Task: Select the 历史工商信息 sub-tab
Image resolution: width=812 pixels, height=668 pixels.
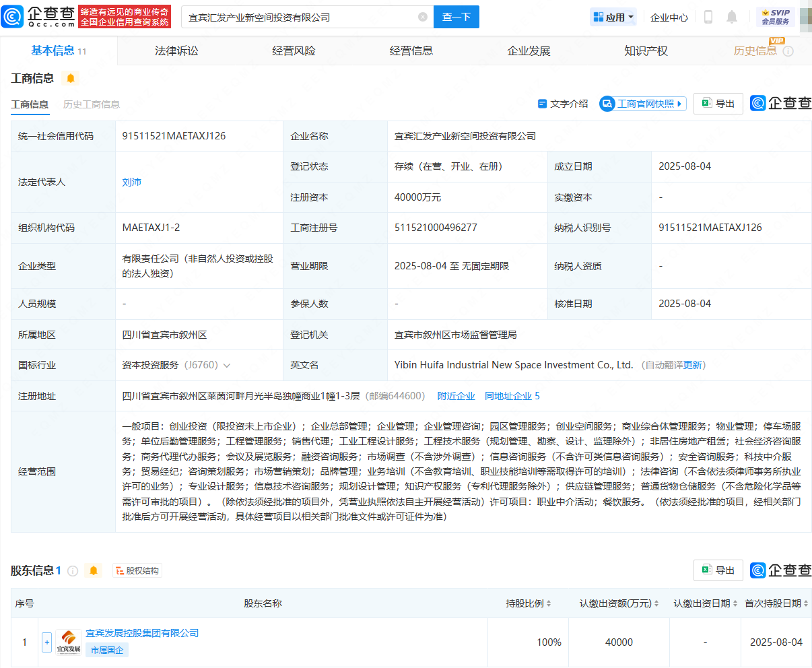Action: [92, 104]
